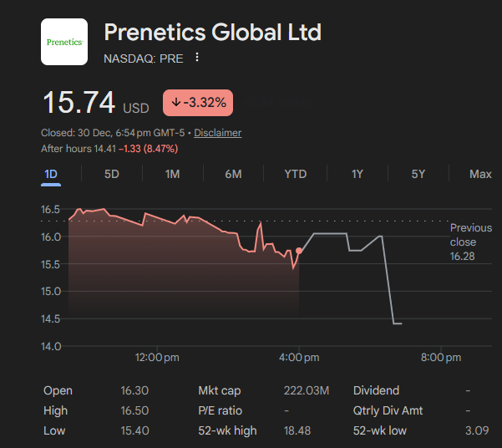
Task: Open the three-dot more options menu
Action: tap(197, 58)
